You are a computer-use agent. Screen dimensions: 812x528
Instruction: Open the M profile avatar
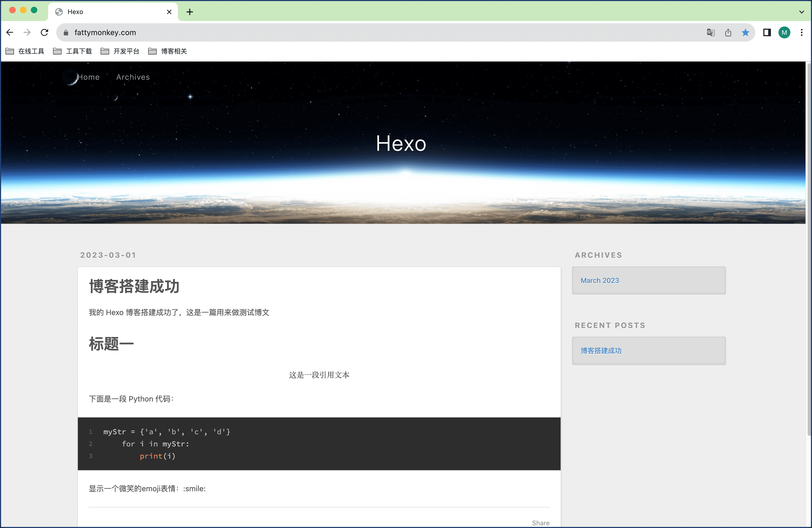784,32
